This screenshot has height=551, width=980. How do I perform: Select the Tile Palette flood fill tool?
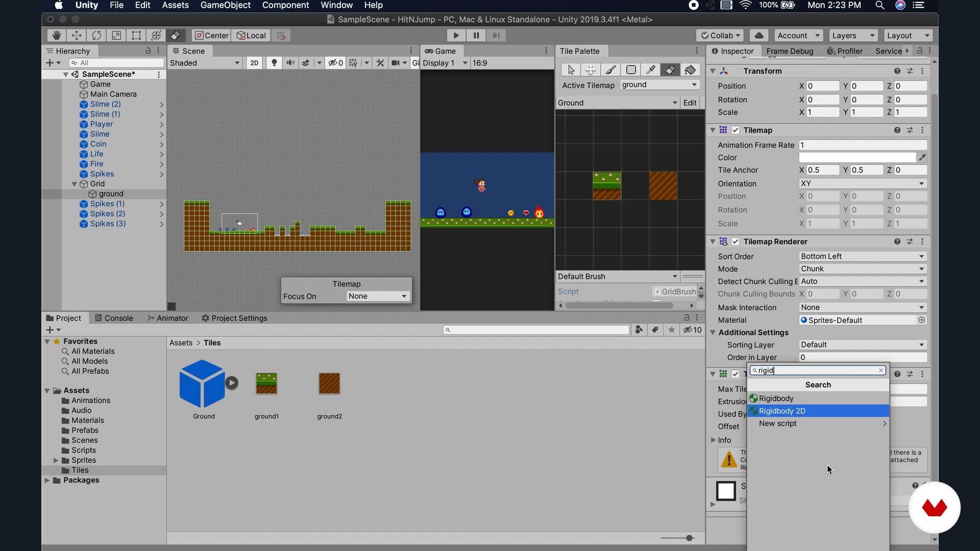[690, 70]
